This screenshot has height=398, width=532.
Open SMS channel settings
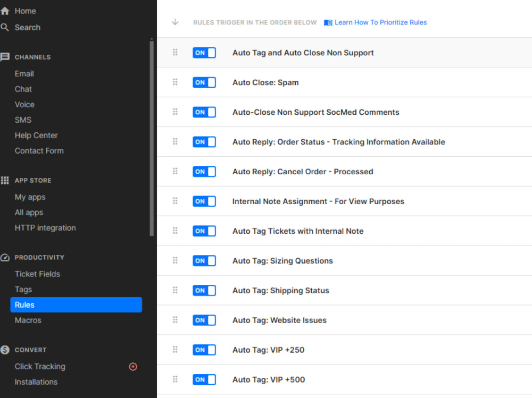coord(23,120)
